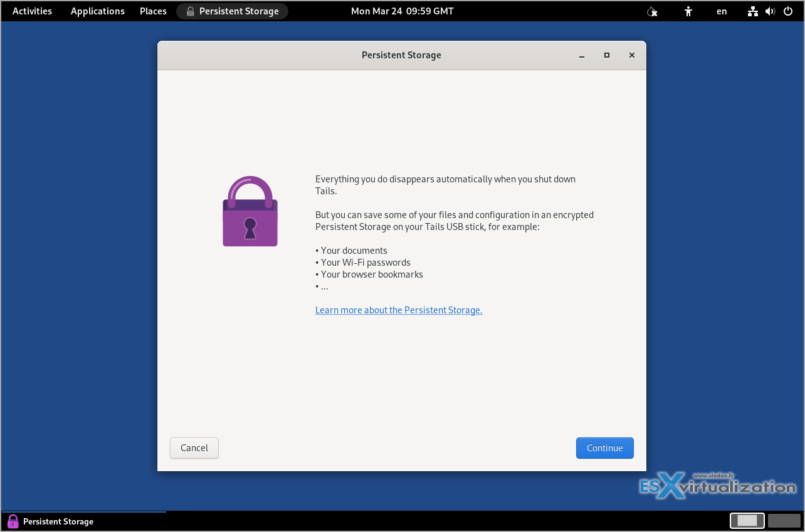
Task: Open 'Learn more about the Persistent Storage' link
Action: coord(399,310)
